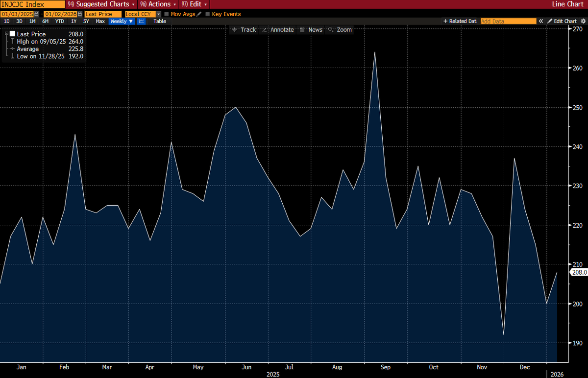The image size is (588, 378).
Task: Select the 1M range tab
Action: [x=32, y=21]
